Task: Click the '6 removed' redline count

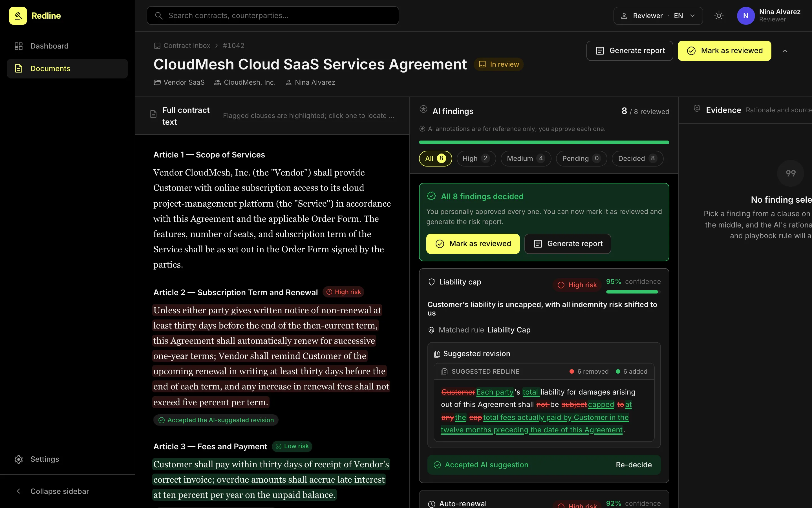Action: pos(589,372)
